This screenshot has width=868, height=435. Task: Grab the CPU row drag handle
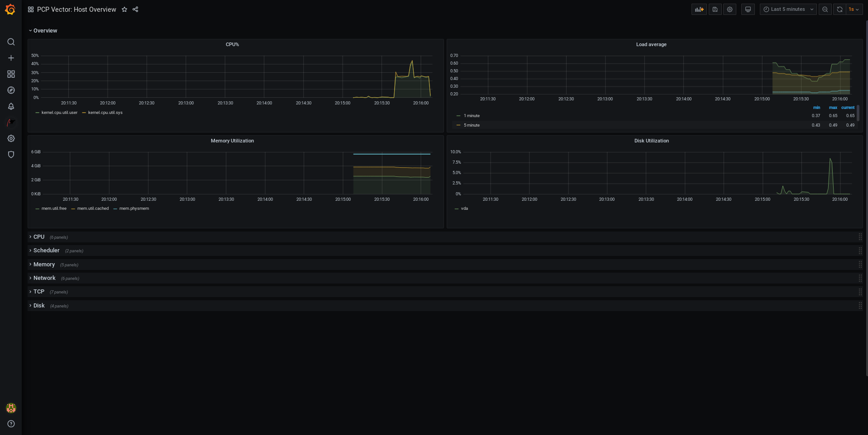[860, 237]
